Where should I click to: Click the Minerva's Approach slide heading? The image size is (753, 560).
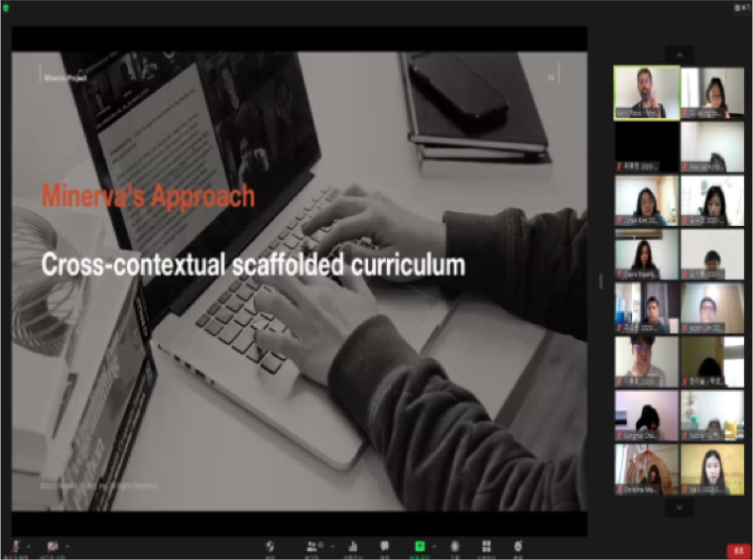coord(148,196)
